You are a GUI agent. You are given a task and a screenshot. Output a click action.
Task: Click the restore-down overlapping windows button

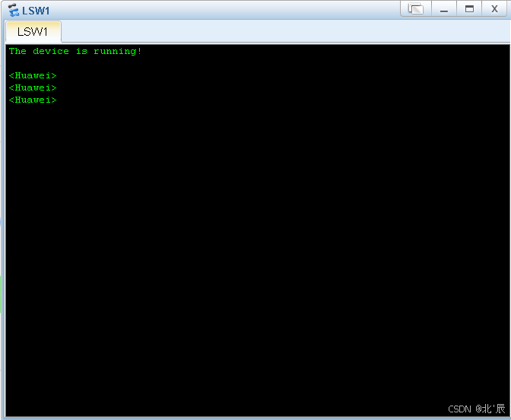(x=416, y=9)
